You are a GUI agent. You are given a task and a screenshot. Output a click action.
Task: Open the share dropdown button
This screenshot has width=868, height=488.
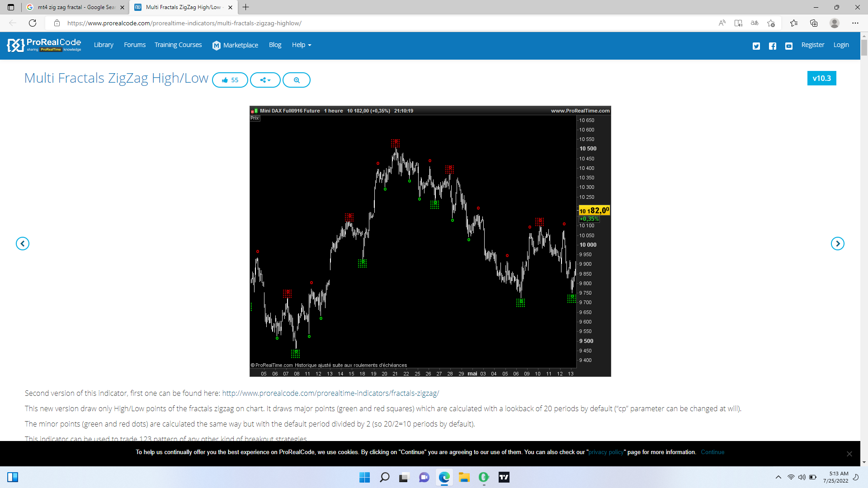265,80
